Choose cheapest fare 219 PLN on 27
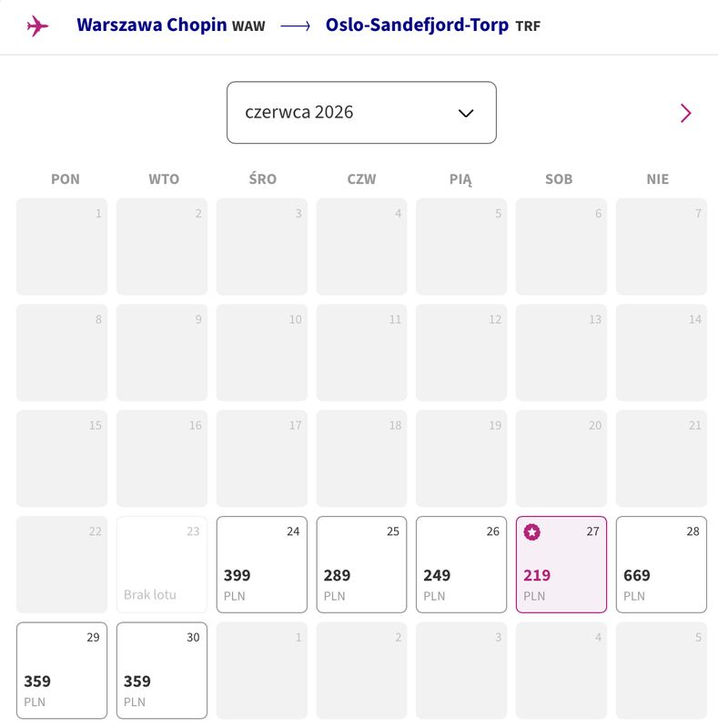This screenshot has height=728, width=718. [561, 564]
